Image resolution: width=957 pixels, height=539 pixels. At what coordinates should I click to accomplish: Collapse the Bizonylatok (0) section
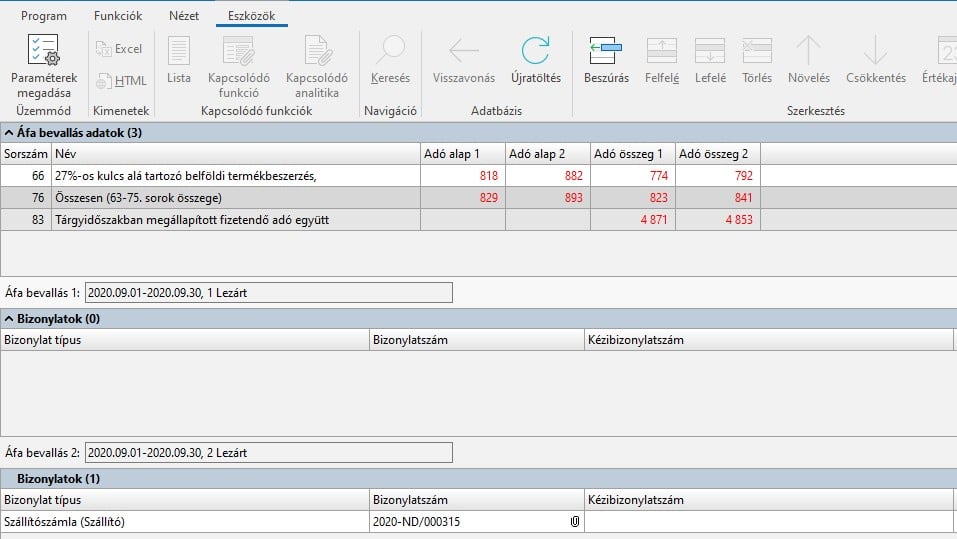[x=8, y=319]
